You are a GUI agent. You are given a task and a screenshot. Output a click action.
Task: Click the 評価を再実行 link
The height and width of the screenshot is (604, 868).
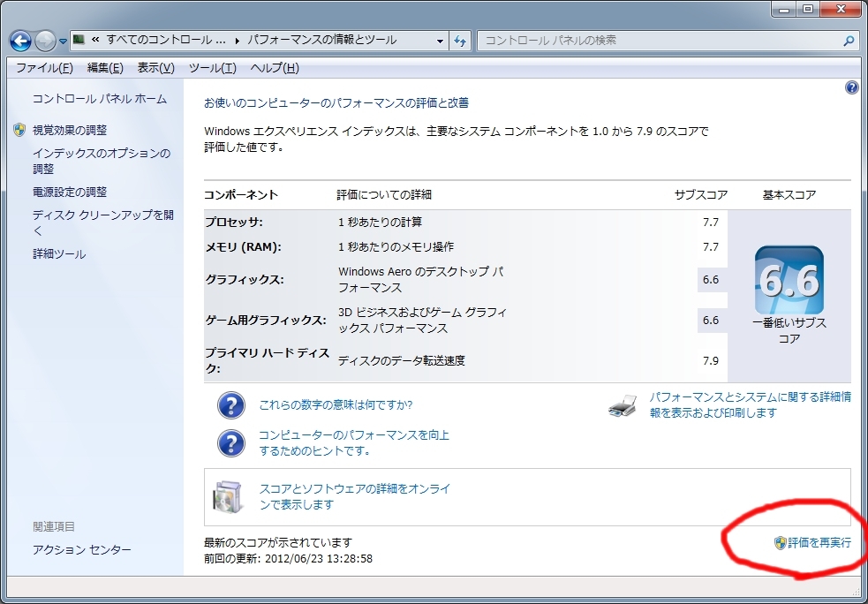(x=819, y=543)
